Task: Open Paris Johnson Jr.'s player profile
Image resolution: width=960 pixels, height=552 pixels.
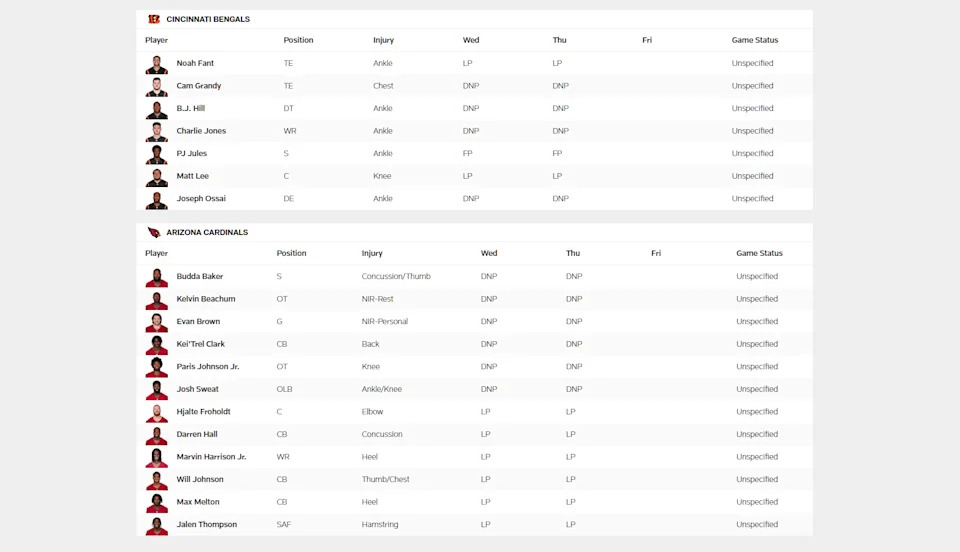Action: [208, 367]
